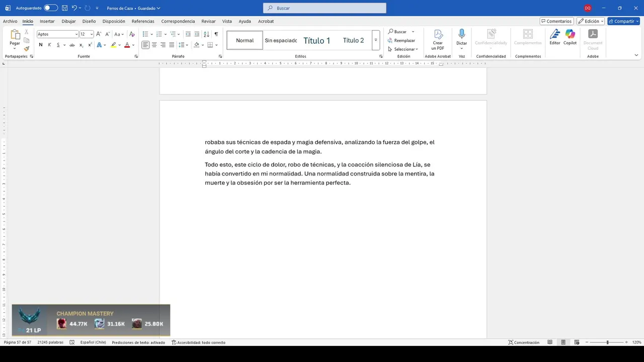Clear all formatting icon

coord(132,34)
